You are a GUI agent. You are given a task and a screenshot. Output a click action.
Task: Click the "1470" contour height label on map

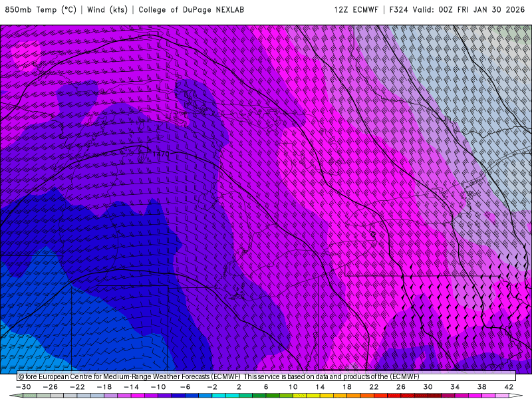click(x=161, y=154)
